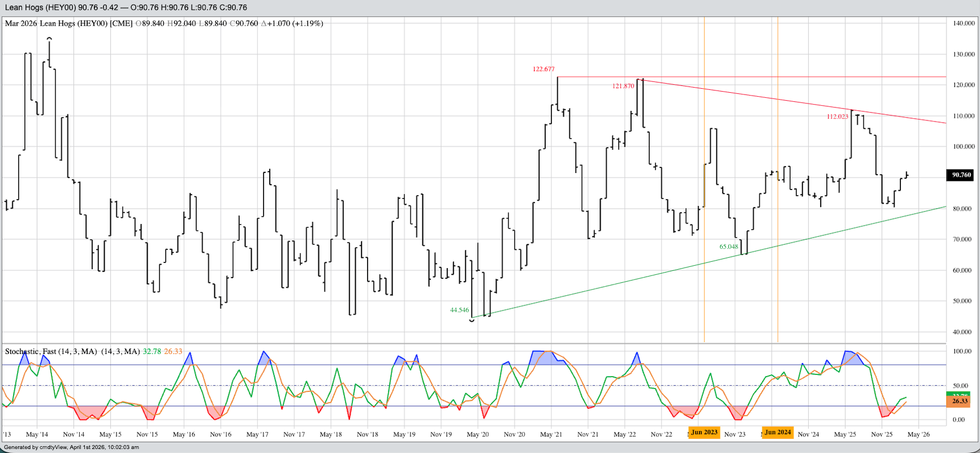Select the May '20 date axis label
Screen dimensions: 980x453
477,434
